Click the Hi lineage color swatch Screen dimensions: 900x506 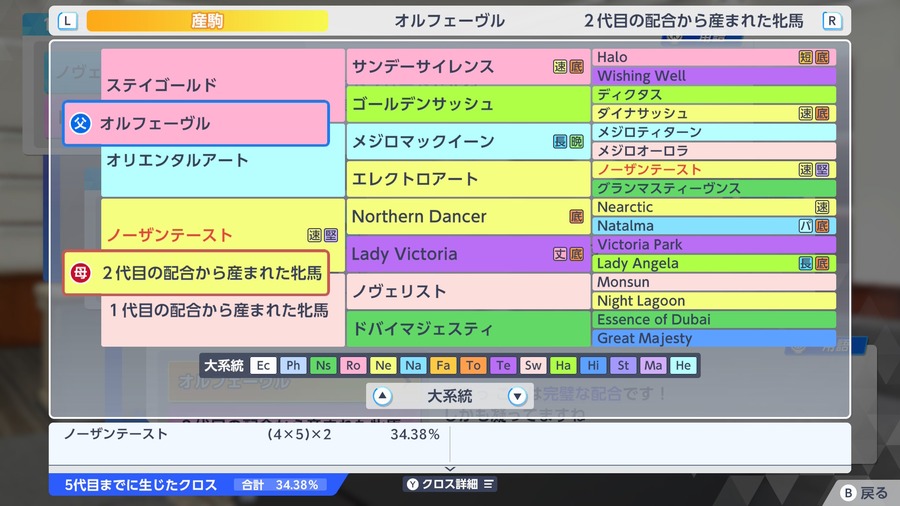[x=593, y=365]
